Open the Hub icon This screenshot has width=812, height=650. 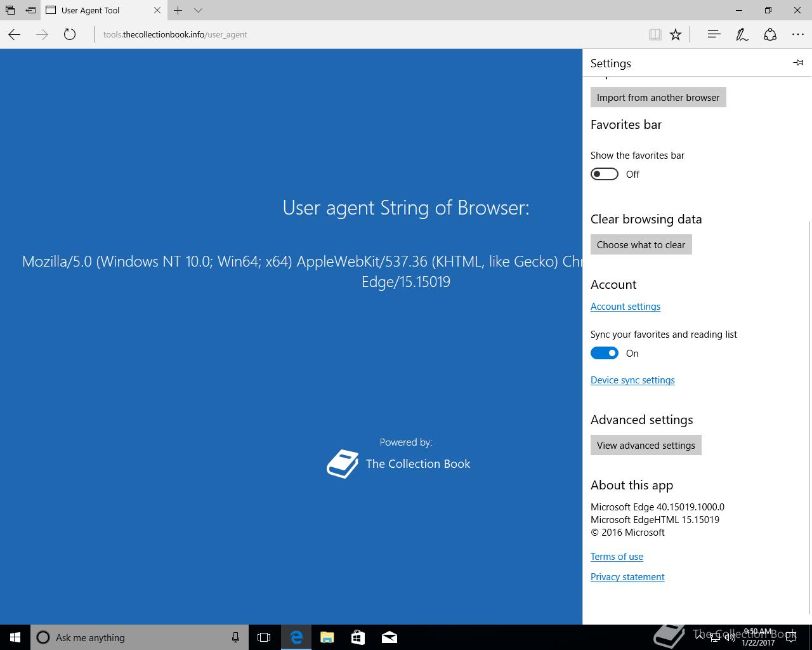click(714, 34)
